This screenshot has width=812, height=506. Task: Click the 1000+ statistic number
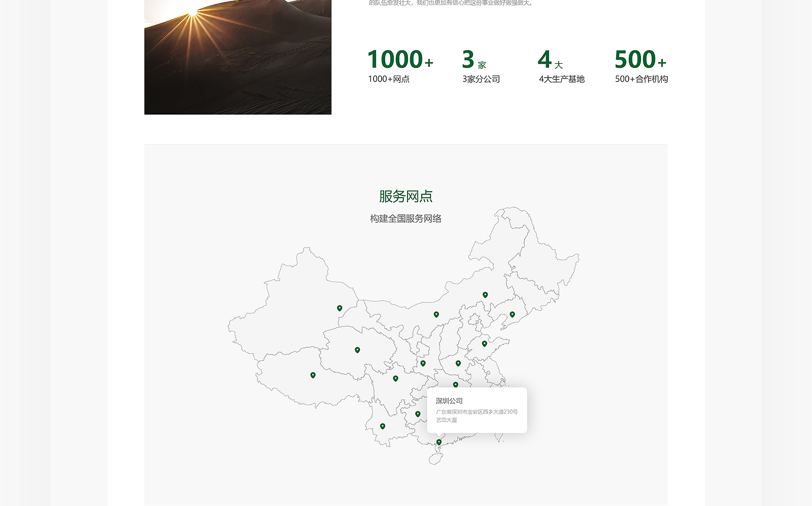coord(400,59)
